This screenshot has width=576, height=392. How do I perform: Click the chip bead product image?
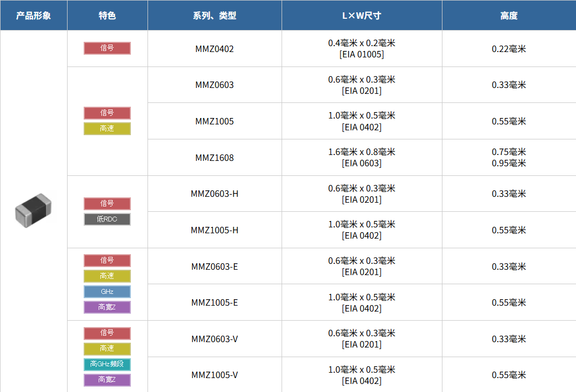pyautogui.click(x=33, y=210)
